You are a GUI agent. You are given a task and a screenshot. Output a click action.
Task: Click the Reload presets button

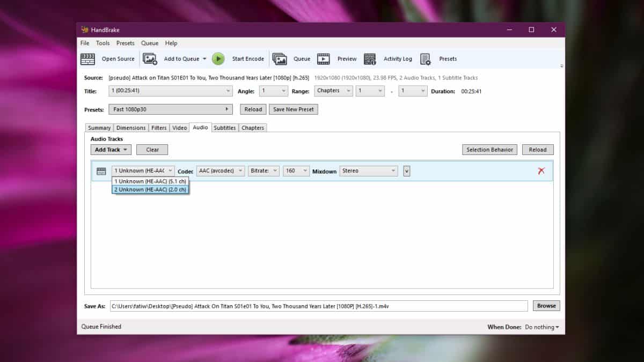pyautogui.click(x=253, y=109)
